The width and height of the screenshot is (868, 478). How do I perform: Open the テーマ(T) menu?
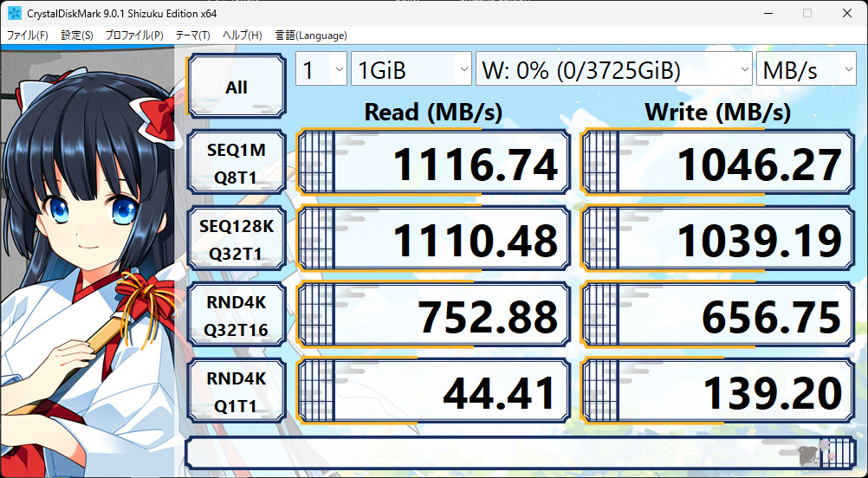click(x=192, y=36)
